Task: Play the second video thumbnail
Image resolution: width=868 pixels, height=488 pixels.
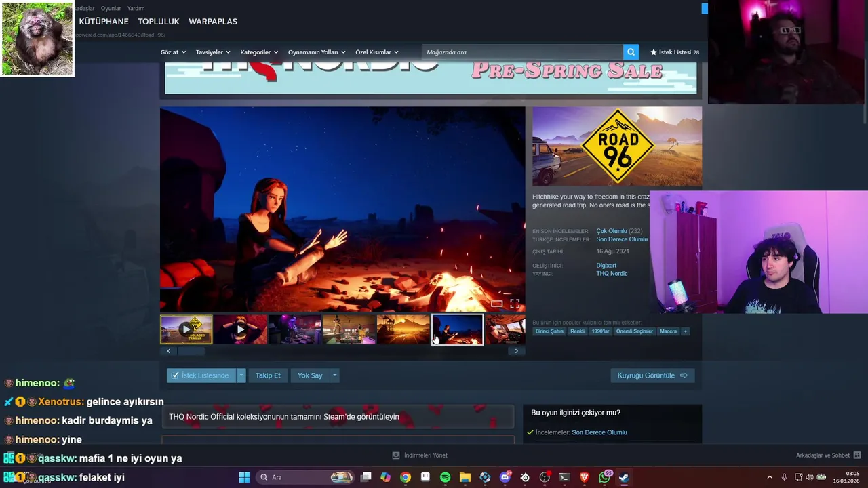Action: coord(241,329)
